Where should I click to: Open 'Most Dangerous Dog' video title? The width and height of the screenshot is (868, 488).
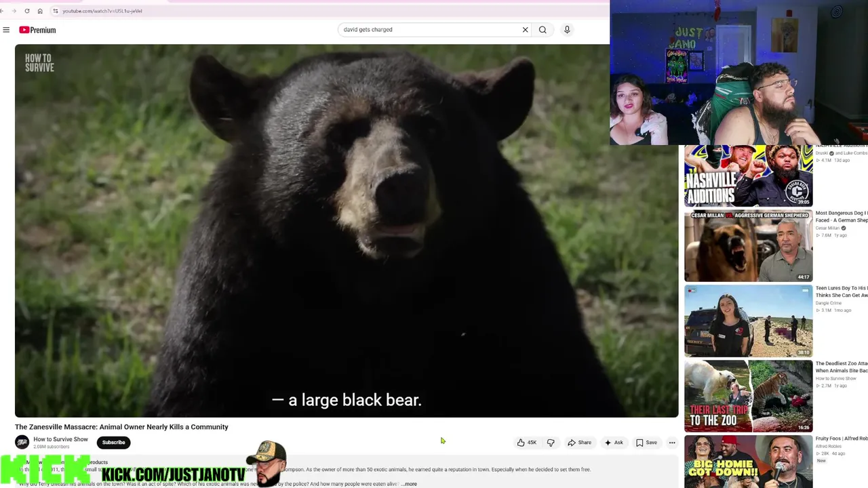coord(842,216)
